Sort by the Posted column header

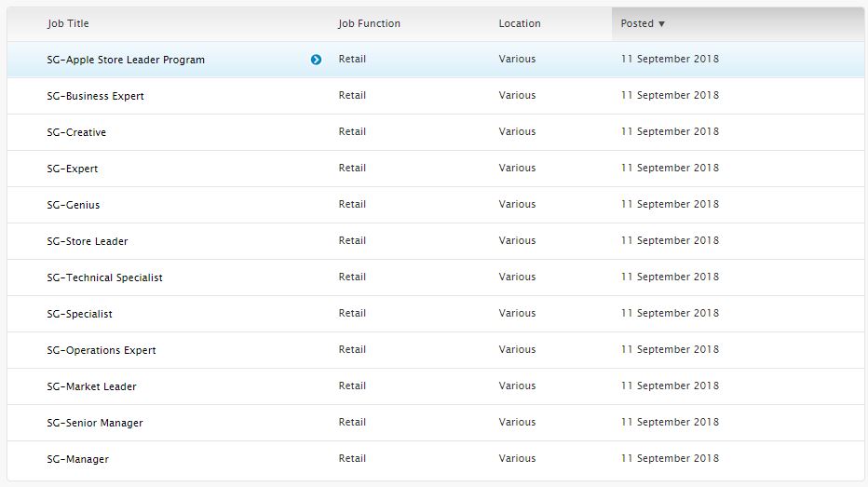coord(643,23)
